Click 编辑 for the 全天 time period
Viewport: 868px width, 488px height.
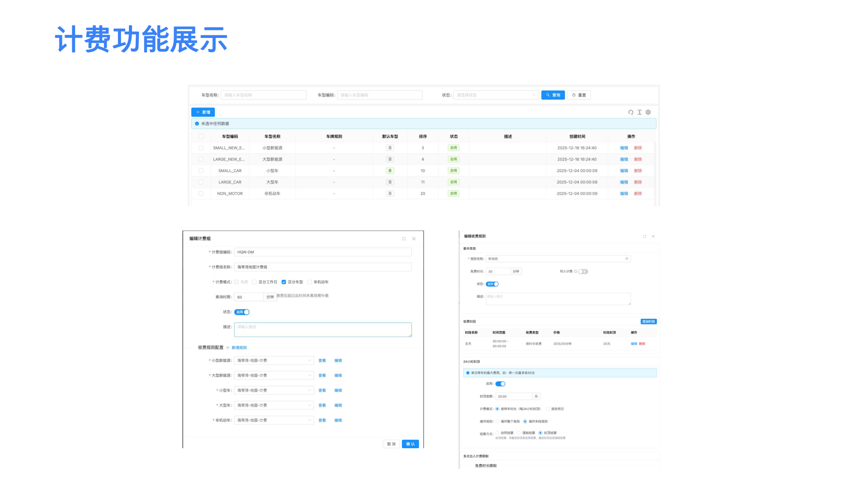point(634,344)
